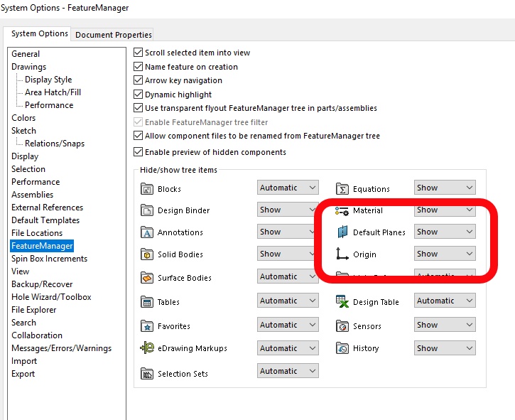The height and width of the screenshot is (420, 515).
Task: Open Area Hatch/Fill options
Action: 53,92
